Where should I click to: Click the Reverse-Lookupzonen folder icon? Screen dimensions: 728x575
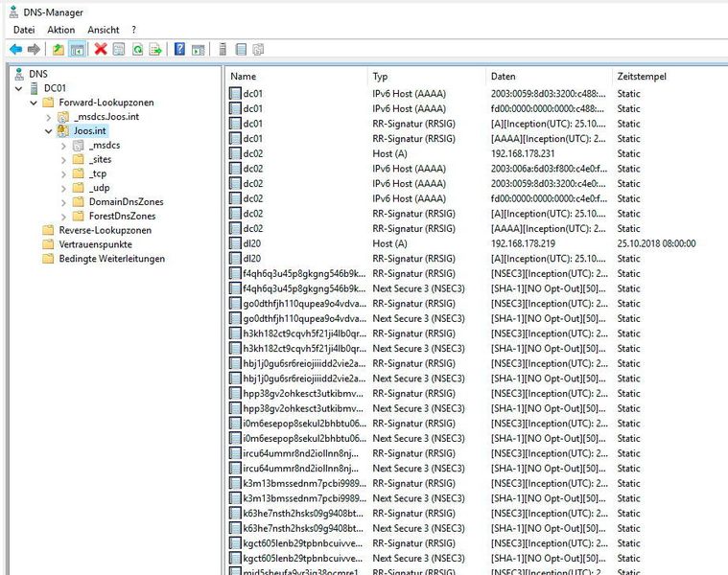coord(48,230)
